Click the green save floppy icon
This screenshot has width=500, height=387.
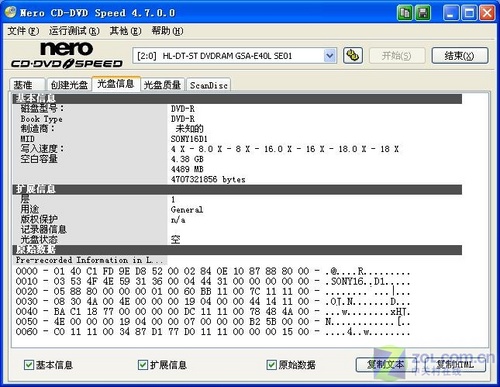click(x=423, y=13)
